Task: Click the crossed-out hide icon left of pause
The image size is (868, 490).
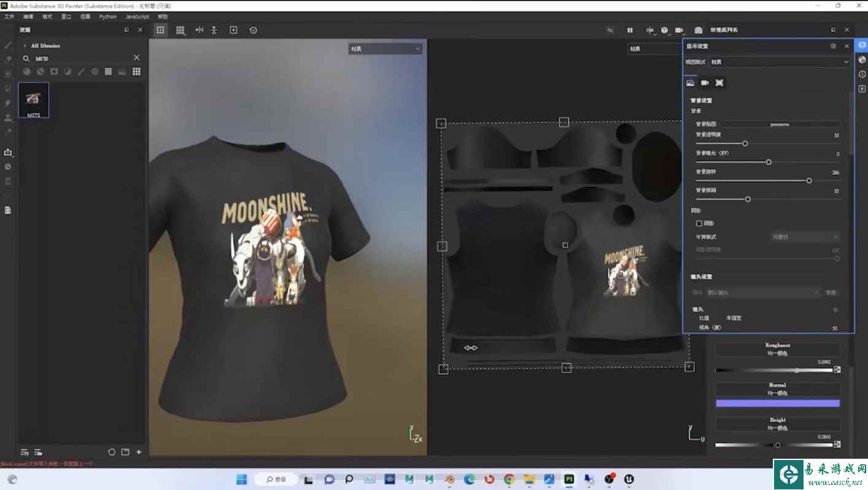Action: point(610,29)
